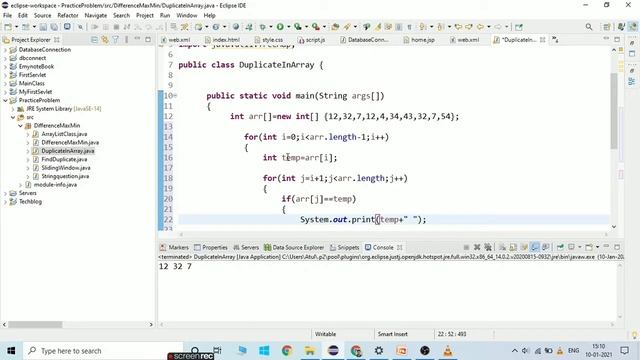
Task: Maximize the Project Explorer panel
Action: pyautogui.click(x=148, y=40)
